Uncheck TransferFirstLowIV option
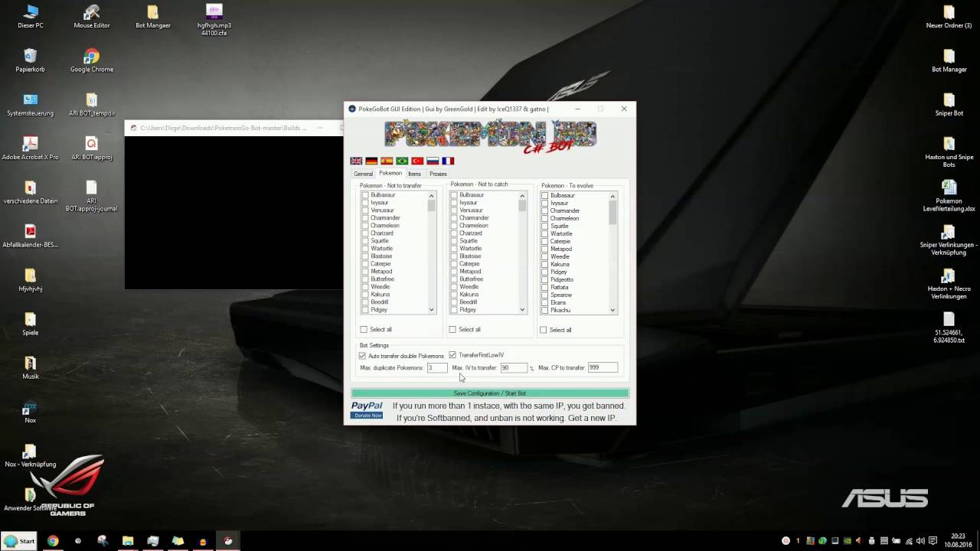Image resolution: width=980 pixels, height=551 pixels. (x=452, y=355)
